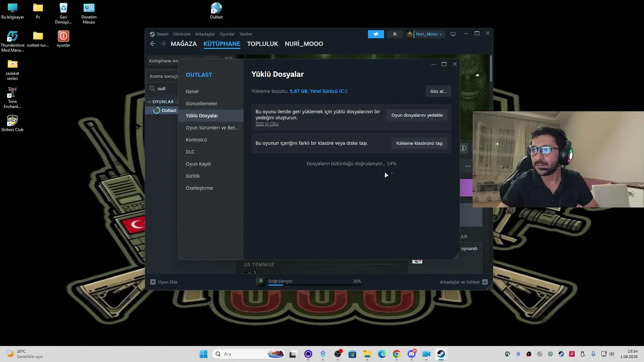This screenshot has width=644, height=362.
Task: Select Güncellemeler in Outlast properties
Action: [211, 104]
